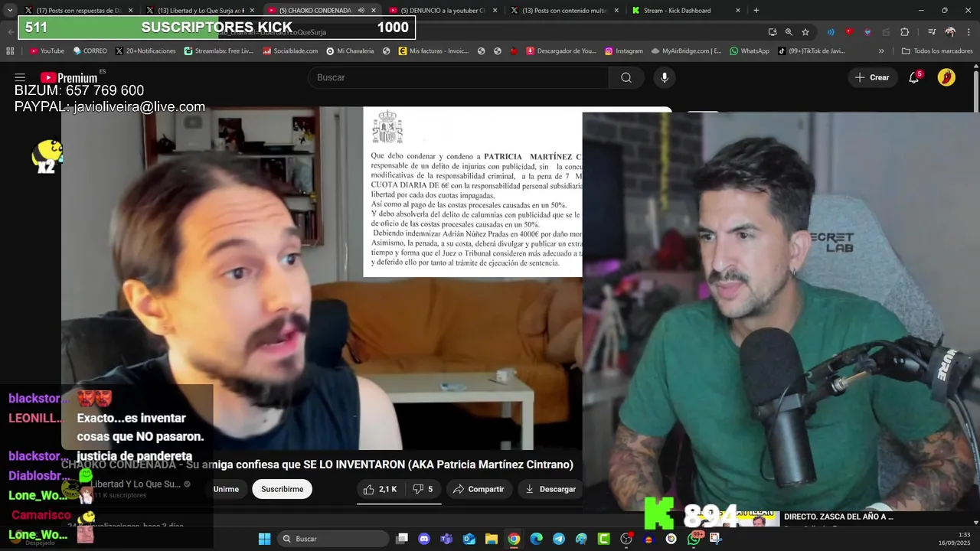Open WhatsApp with 99+ badge in taskbar

click(694, 539)
